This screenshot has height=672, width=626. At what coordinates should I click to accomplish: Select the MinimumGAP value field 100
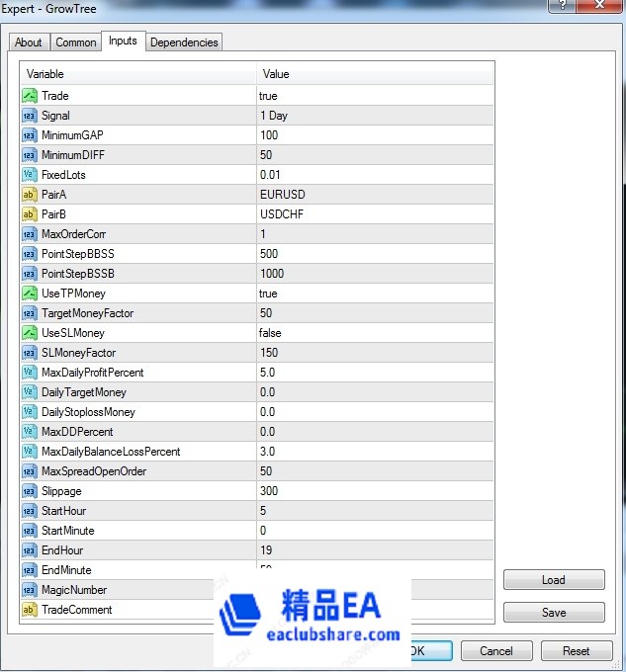click(374, 135)
